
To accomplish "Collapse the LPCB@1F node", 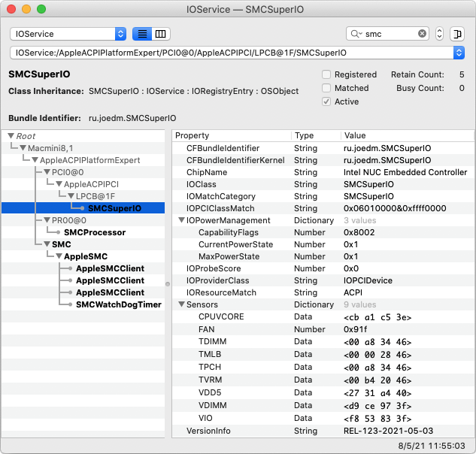I will (71, 196).
